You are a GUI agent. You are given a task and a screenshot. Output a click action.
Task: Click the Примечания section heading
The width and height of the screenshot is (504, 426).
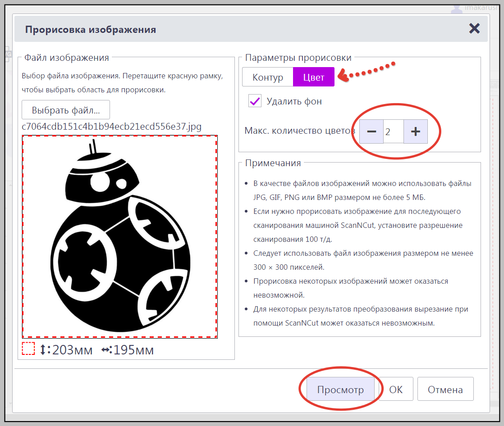(273, 163)
